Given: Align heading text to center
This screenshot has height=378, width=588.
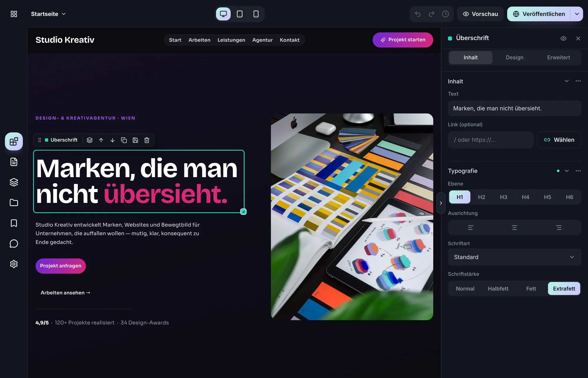Looking at the screenshot, I should click(x=514, y=228).
